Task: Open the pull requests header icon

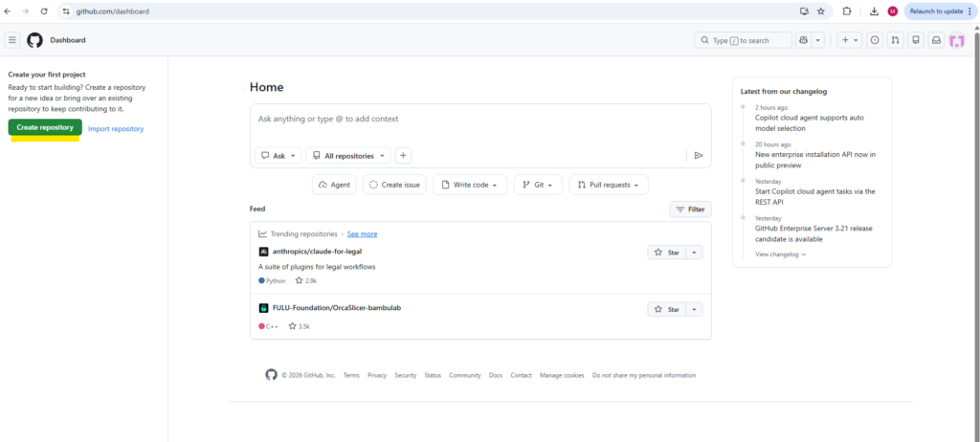Action: pyautogui.click(x=895, y=40)
